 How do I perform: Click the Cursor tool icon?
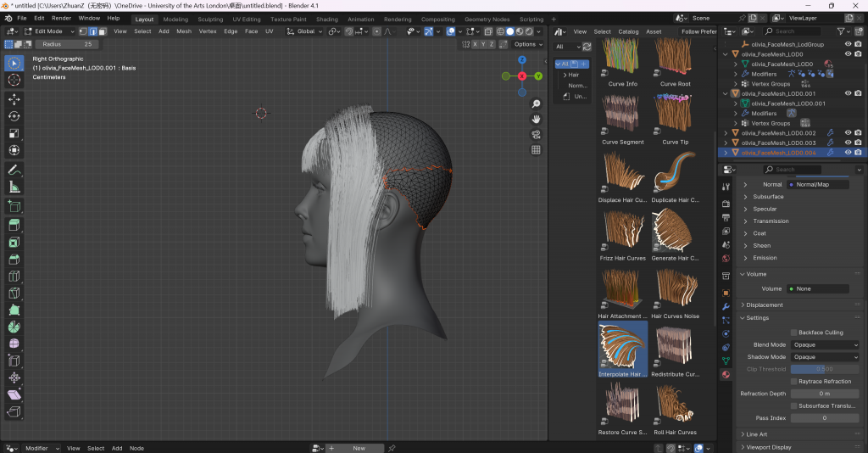coord(14,80)
